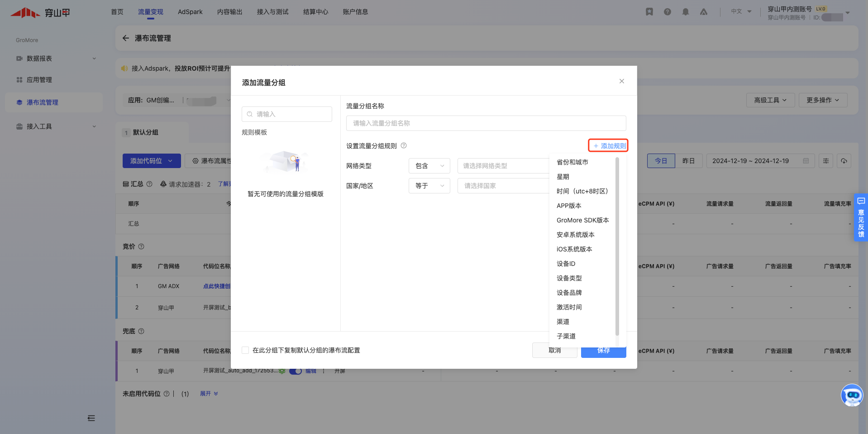Screen dimensions: 868x434
Task: Click the help icon next to 设置流量分组规则
Action: point(404,145)
